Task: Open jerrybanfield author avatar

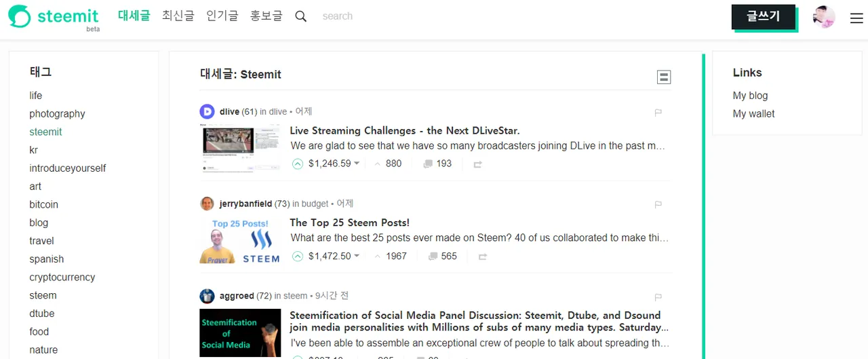Action: (x=207, y=204)
